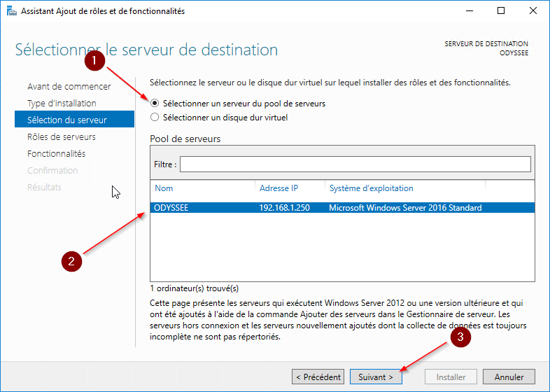Click into the Filtre text field
This screenshot has height=392, width=550.
coord(355,164)
